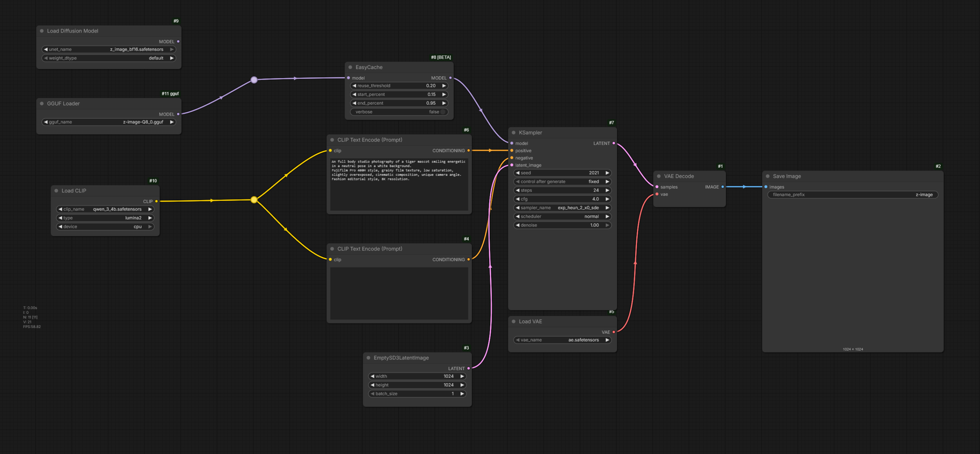Click the reuse_threshold value slider in EasyCache
This screenshot has height=454, width=980.
[x=399, y=86]
